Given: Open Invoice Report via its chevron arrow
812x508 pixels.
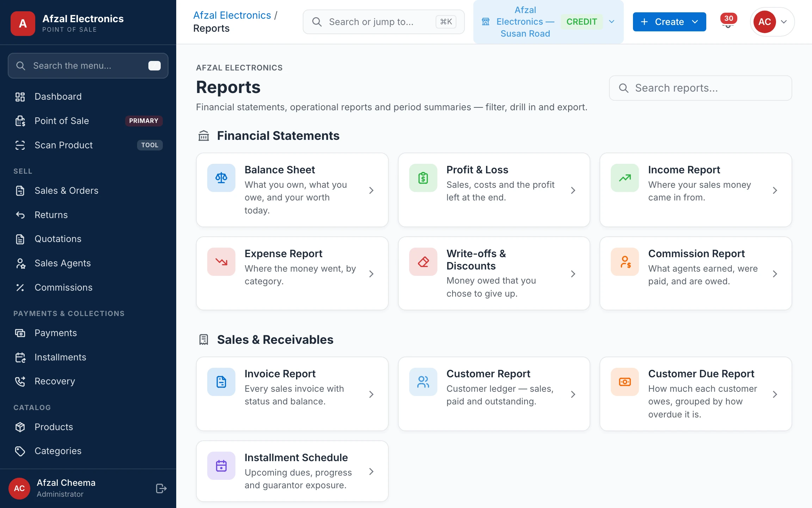Looking at the screenshot, I should point(371,394).
